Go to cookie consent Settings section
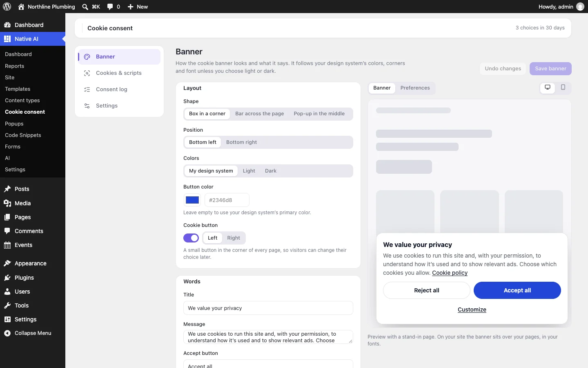The height and width of the screenshot is (368, 588). coord(119,106)
